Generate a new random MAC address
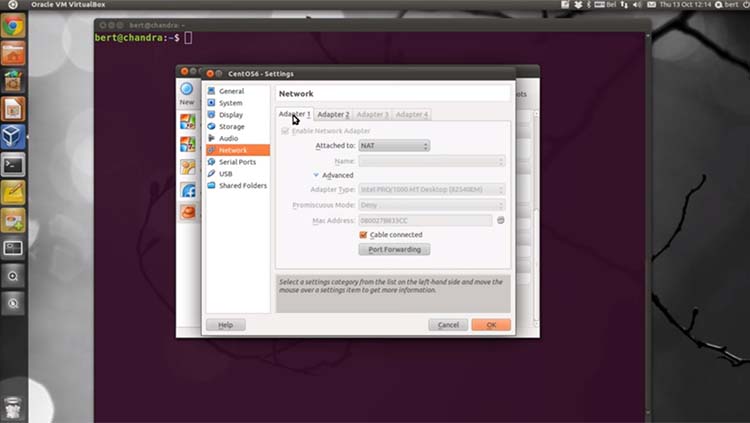Image resolution: width=750 pixels, height=423 pixels. coord(500,220)
